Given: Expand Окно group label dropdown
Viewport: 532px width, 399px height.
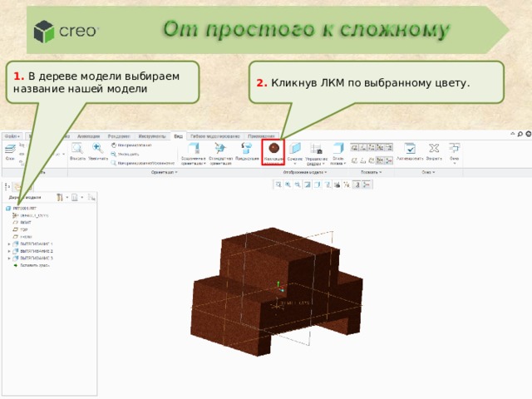Looking at the screenshot, I should (x=428, y=173).
